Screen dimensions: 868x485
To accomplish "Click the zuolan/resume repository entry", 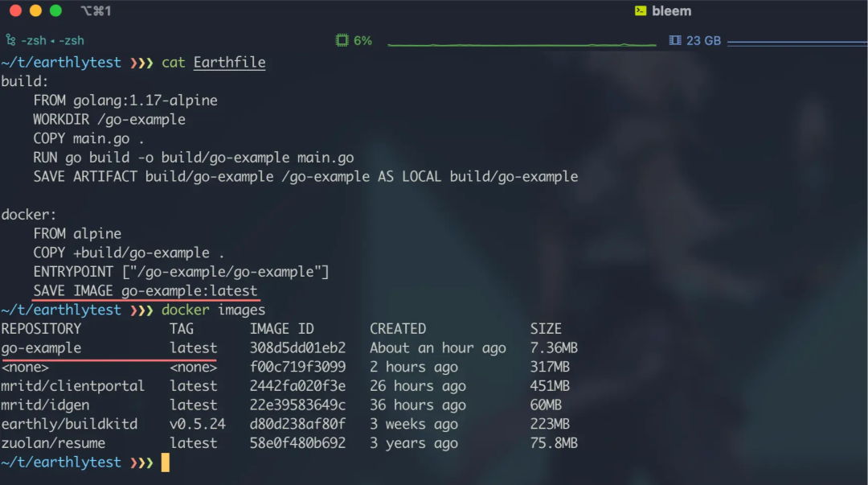I will coord(53,443).
